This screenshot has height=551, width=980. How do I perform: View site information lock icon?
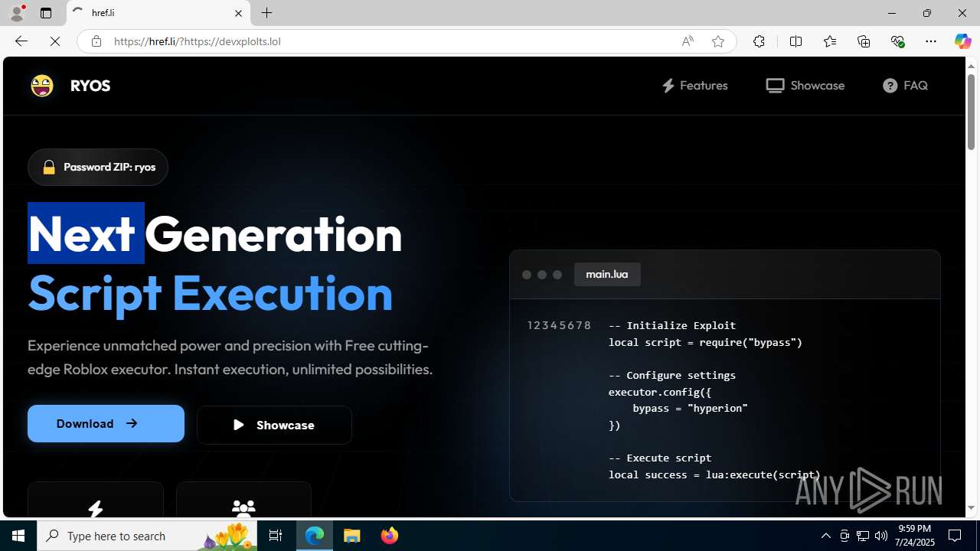pyautogui.click(x=96, y=41)
